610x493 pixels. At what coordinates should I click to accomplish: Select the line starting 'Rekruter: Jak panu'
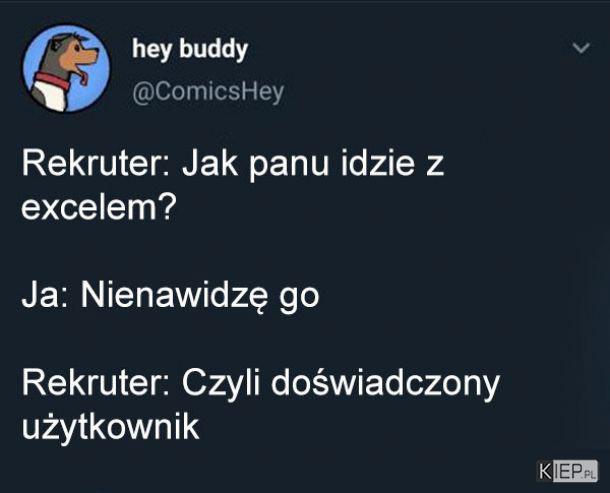[233, 164]
